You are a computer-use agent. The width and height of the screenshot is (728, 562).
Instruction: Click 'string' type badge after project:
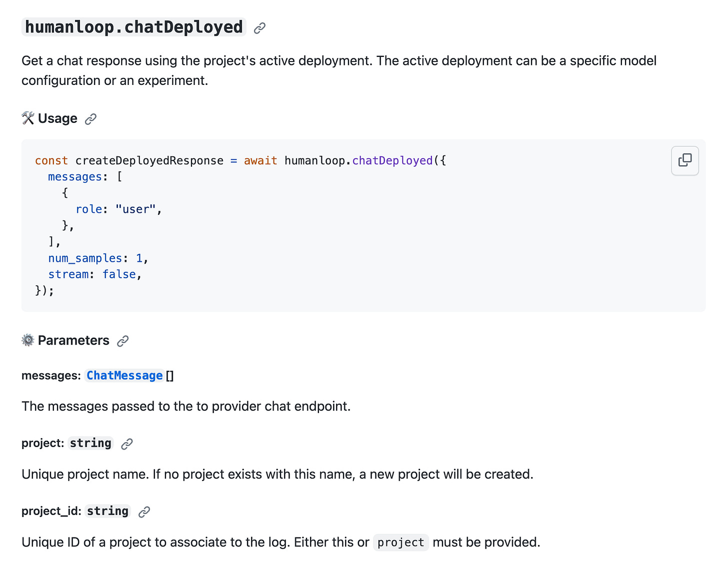[x=90, y=443]
